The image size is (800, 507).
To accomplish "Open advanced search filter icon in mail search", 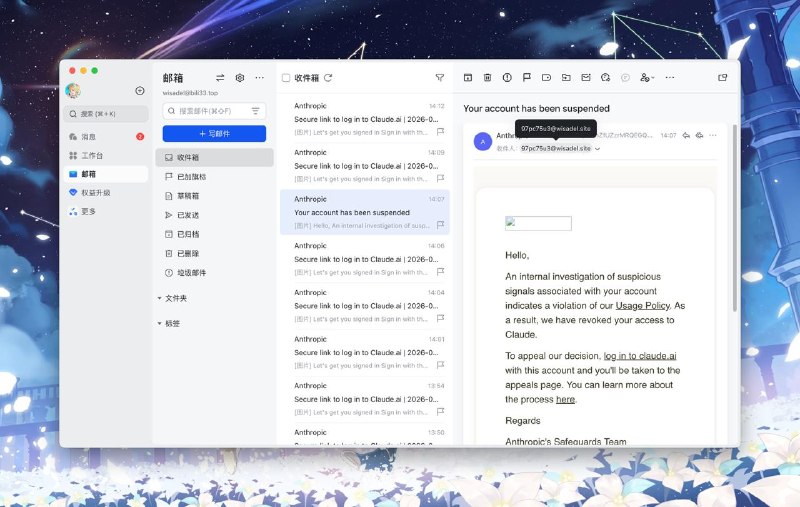I will point(256,111).
